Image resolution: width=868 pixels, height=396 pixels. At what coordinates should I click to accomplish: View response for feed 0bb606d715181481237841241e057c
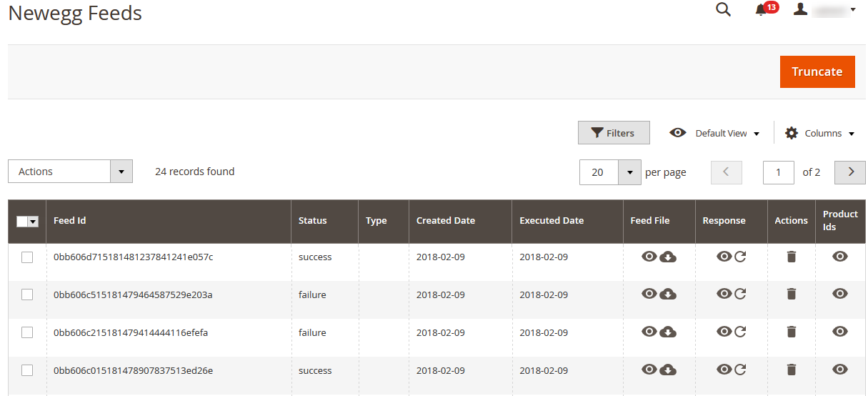[x=724, y=256]
